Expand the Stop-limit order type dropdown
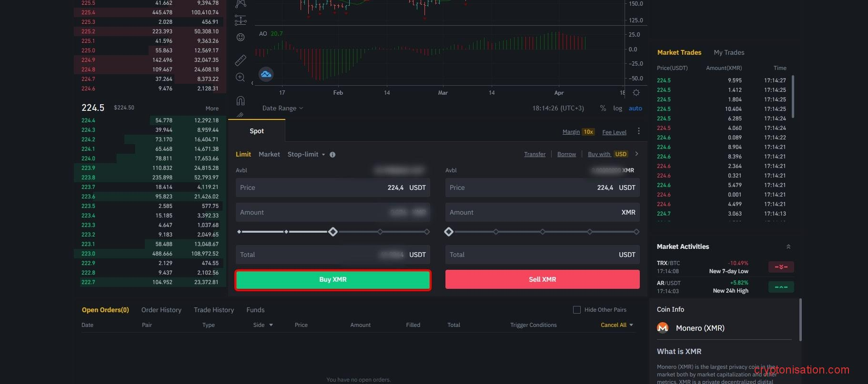The width and height of the screenshot is (868, 384). 306,155
